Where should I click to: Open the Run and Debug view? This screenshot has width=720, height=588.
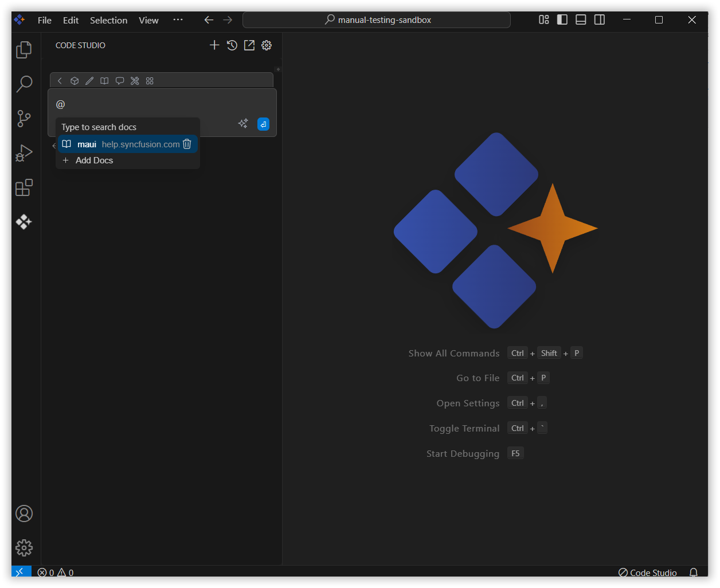point(24,153)
